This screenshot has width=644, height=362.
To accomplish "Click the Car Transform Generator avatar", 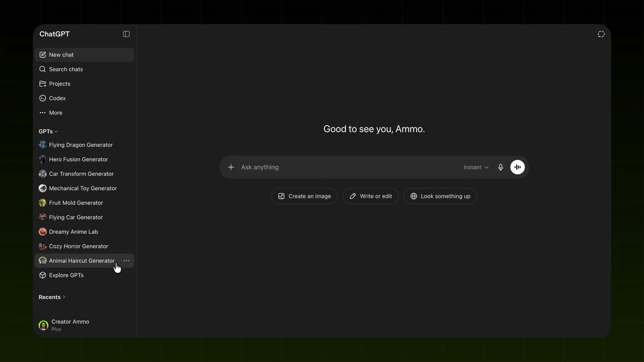I will [43, 174].
